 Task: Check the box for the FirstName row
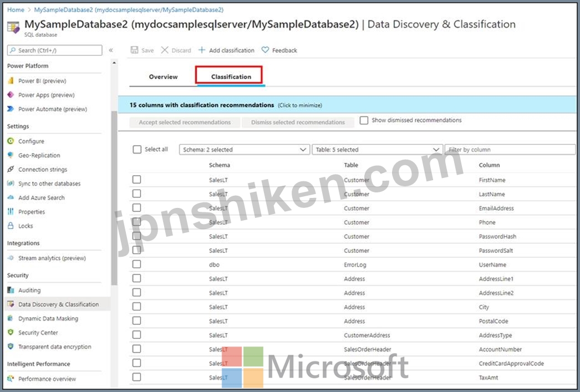(x=136, y=179)
